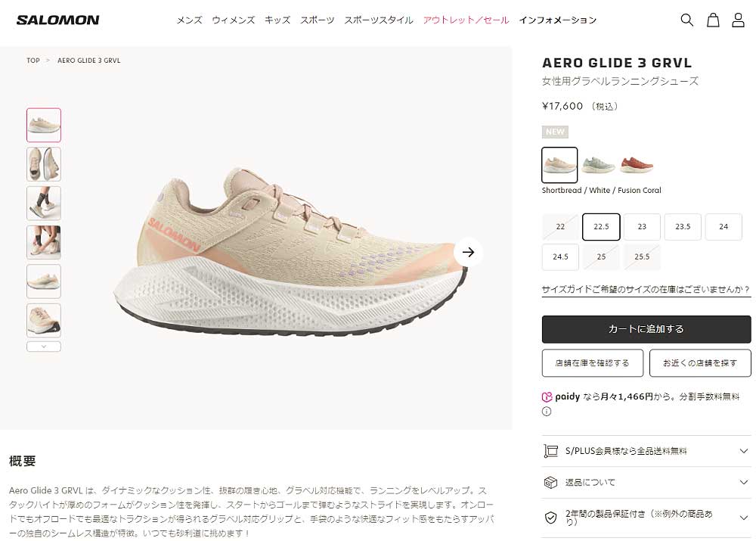Viewport: 756px width, 541px height.
Task: Click the Paidy info circle icon
Action: click(x=547, y=412)
